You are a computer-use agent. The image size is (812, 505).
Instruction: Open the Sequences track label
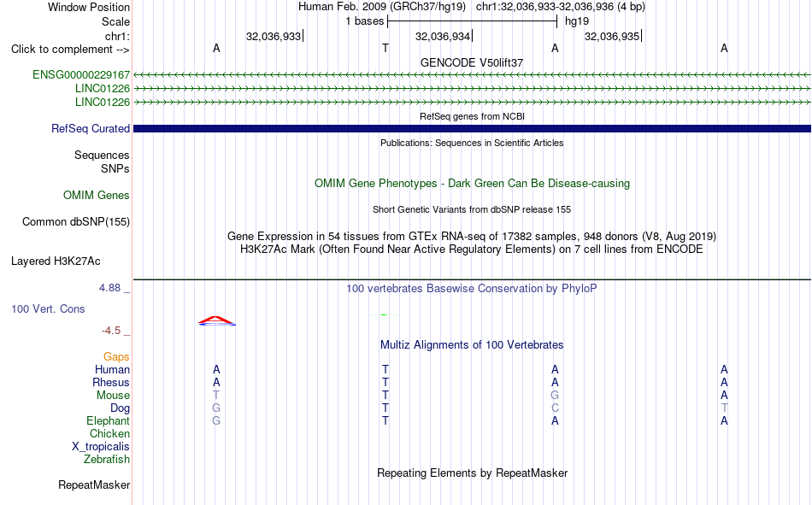102,155
